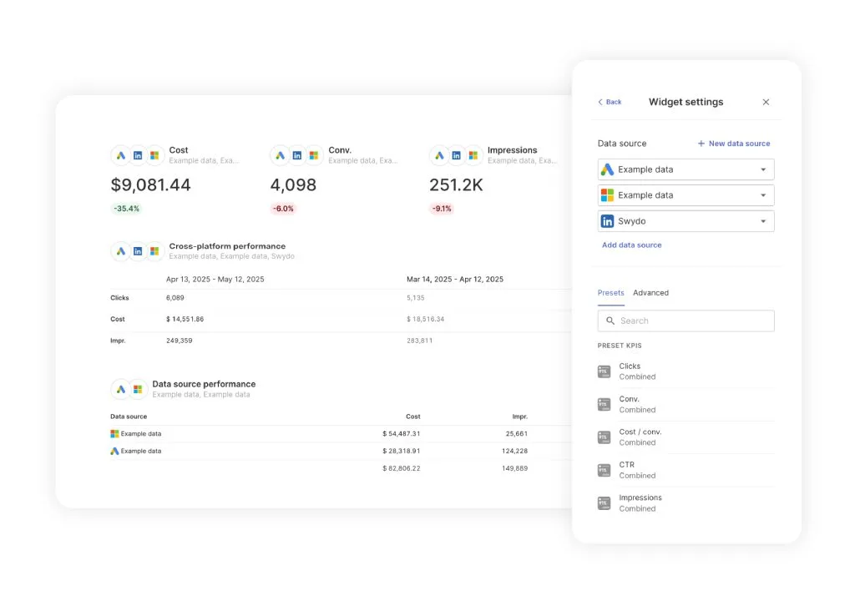Switch to the Presets tab
Viewport: 855px width, 616px height.
pyautogui.click(x=610, y=293)
